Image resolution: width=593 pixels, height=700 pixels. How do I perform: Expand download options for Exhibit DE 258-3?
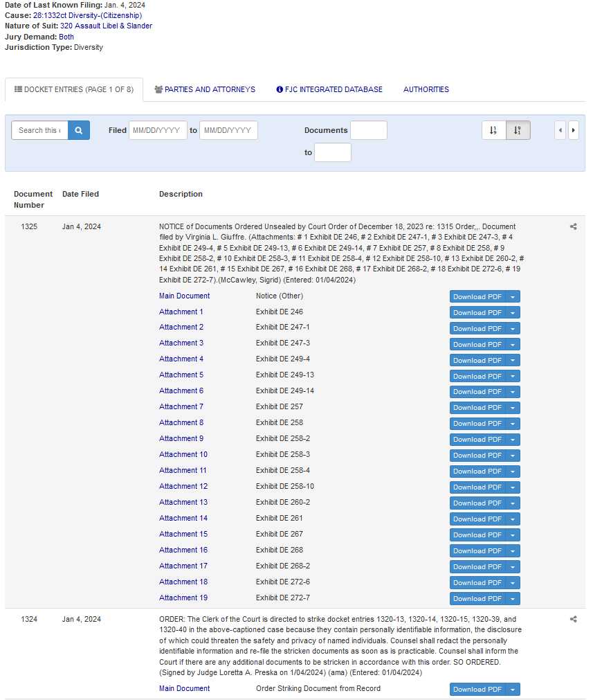click(513, 456)
